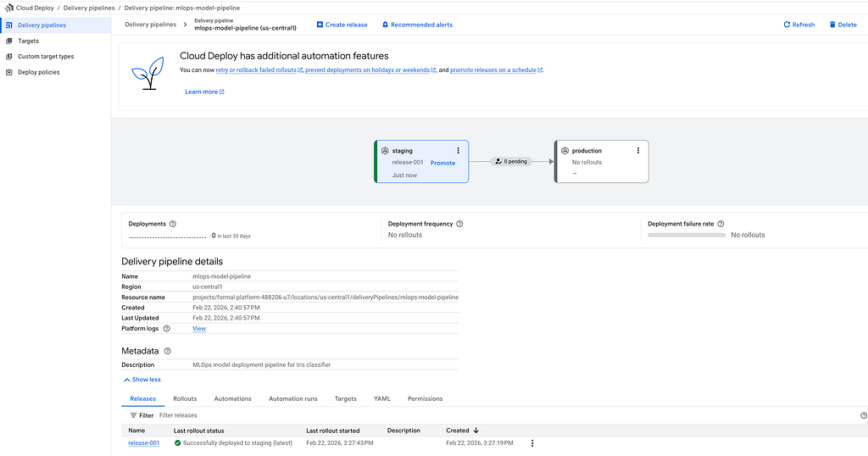868x456 pixels.
Task: Click the Deployment failure rate help icon
Action: 721,224
